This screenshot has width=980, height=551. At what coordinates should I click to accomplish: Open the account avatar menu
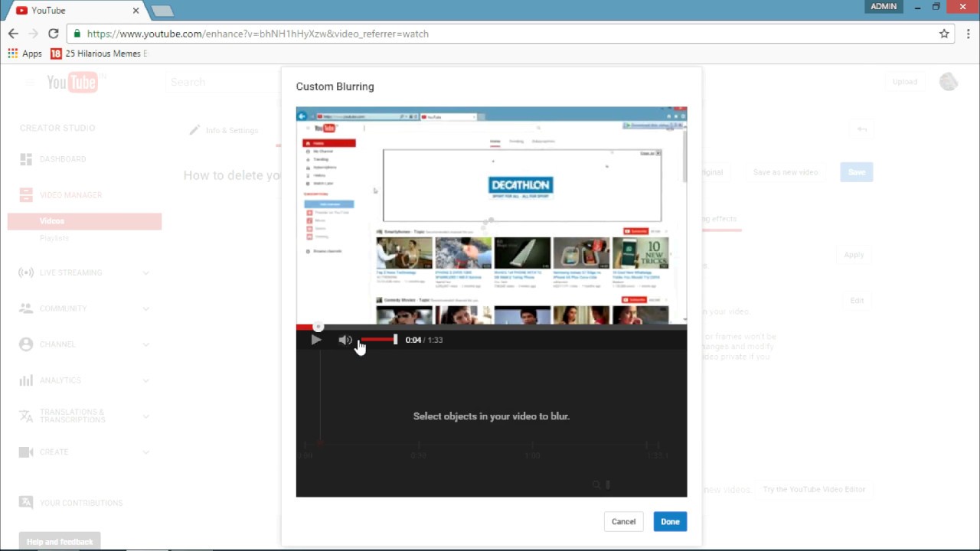[949, 82]
